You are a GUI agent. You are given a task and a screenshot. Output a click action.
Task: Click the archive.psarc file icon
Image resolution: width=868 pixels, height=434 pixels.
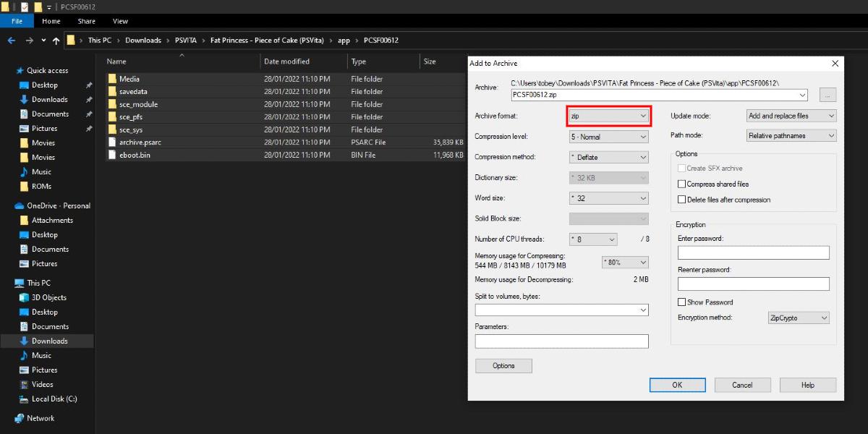click(112, 142)
